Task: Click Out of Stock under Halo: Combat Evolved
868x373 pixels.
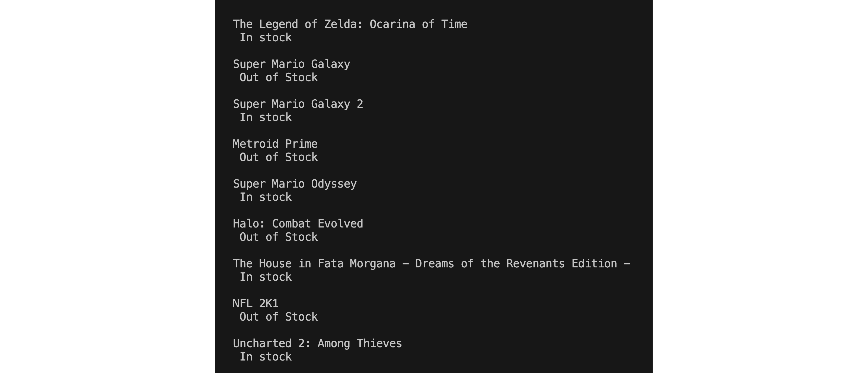Action: [x=279, y=237]
